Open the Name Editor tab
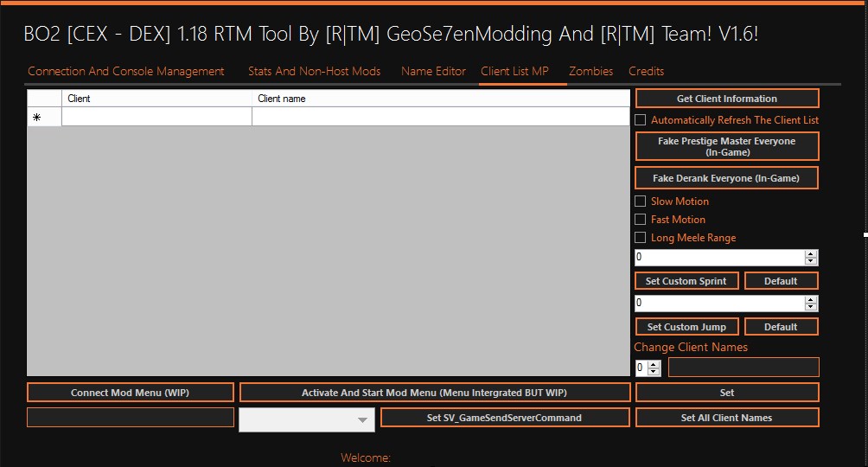The width and height of the screenshot is (868, 467). [x=433, y=72]
